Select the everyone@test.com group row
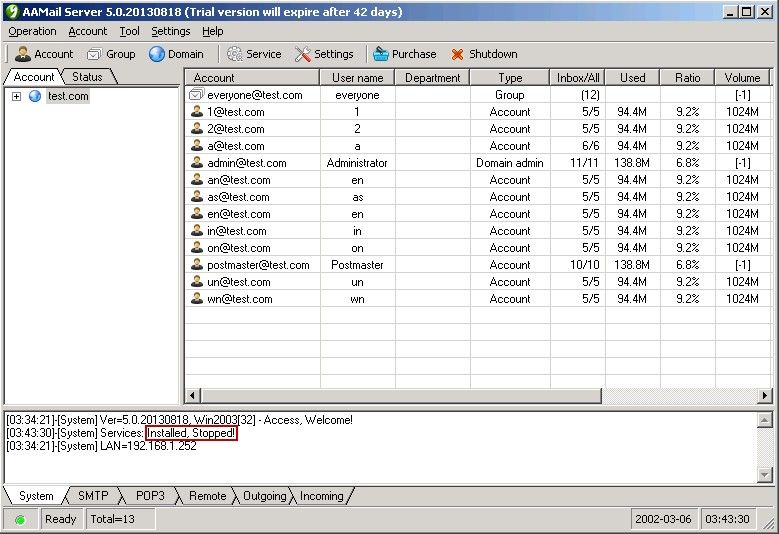 478,94
